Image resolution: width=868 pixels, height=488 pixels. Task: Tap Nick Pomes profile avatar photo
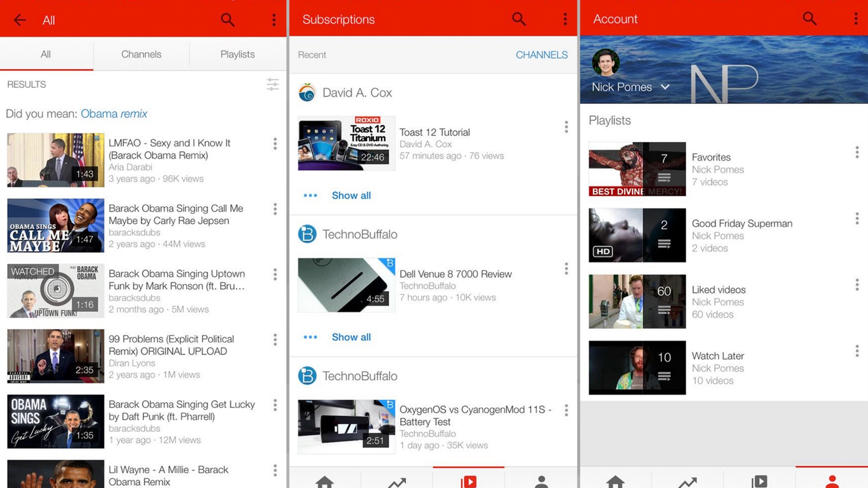606,62
